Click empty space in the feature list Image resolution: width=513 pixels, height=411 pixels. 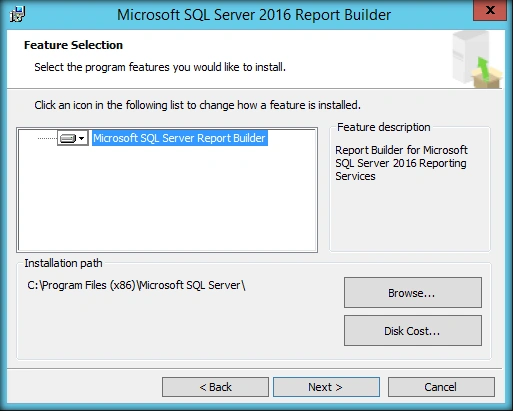(x=167, y=200)
